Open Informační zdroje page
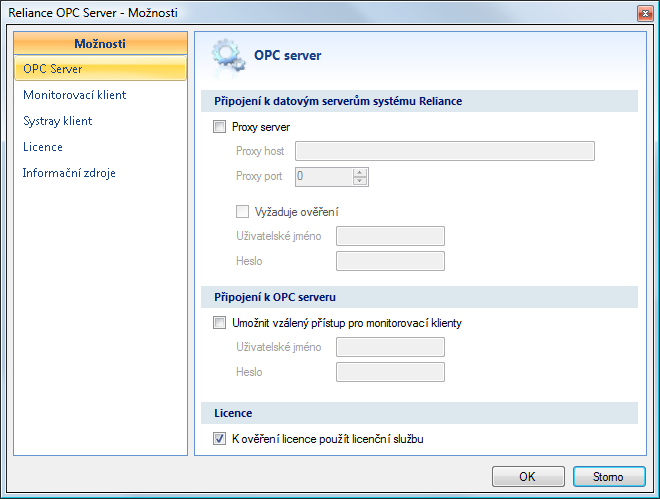 click(x=69, y=173)
